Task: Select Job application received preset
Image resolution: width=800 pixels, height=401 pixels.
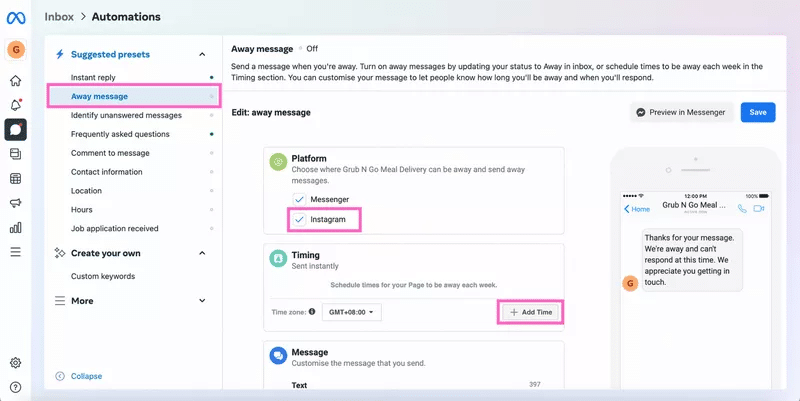Action: click(114, 229)
